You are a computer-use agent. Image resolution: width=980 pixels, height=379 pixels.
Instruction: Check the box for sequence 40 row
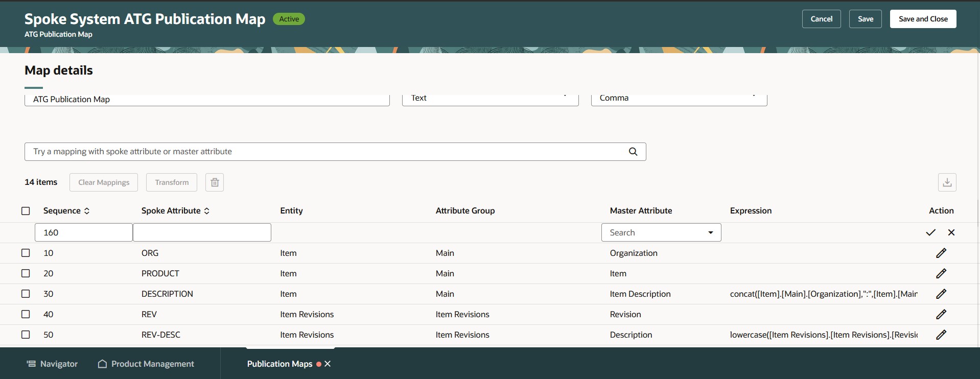pos(26,314)
